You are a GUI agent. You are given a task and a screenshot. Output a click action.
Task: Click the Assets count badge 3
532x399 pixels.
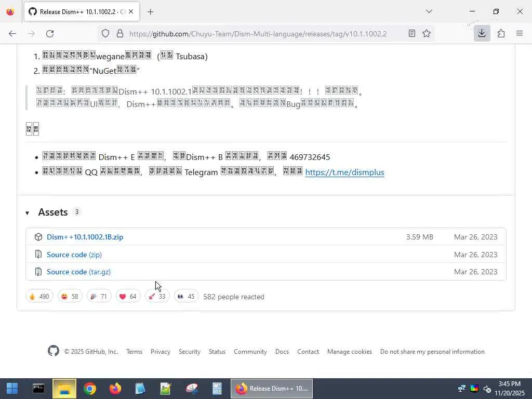77,212
